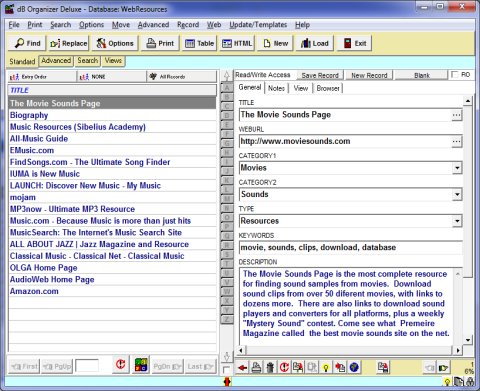Click the green next-record hand icon
Screen dimensions: 480x391
pyautogui.click(x=443, y=368)
